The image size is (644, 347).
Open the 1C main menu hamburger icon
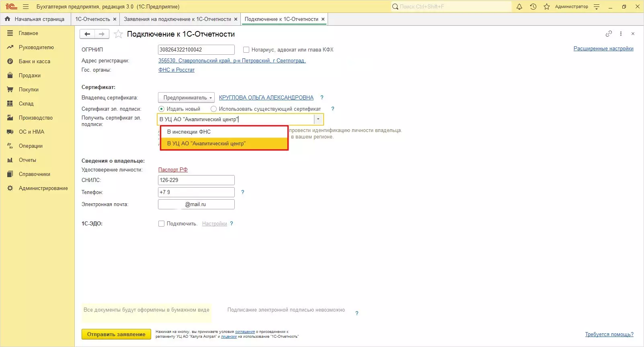pyautogui.click(x=26, y=6)
